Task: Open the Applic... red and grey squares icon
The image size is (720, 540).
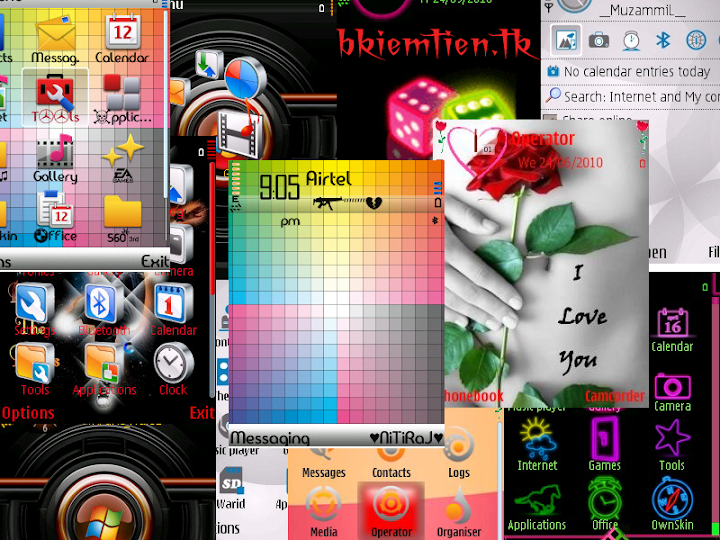Action: (x=122, y=93)
